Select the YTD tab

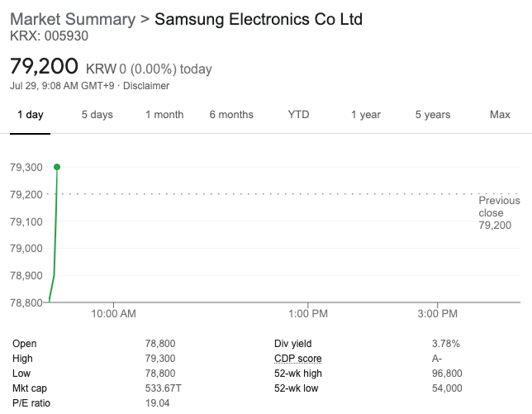298,115
